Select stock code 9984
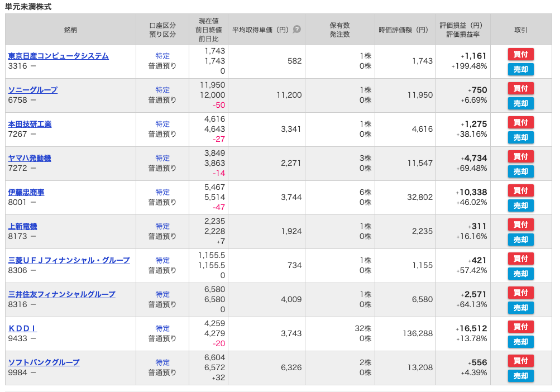The image size is (560, 392). [17, 372]
